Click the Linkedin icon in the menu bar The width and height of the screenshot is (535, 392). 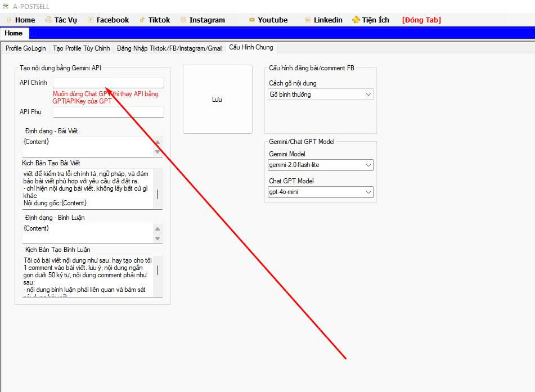[307, 20]
